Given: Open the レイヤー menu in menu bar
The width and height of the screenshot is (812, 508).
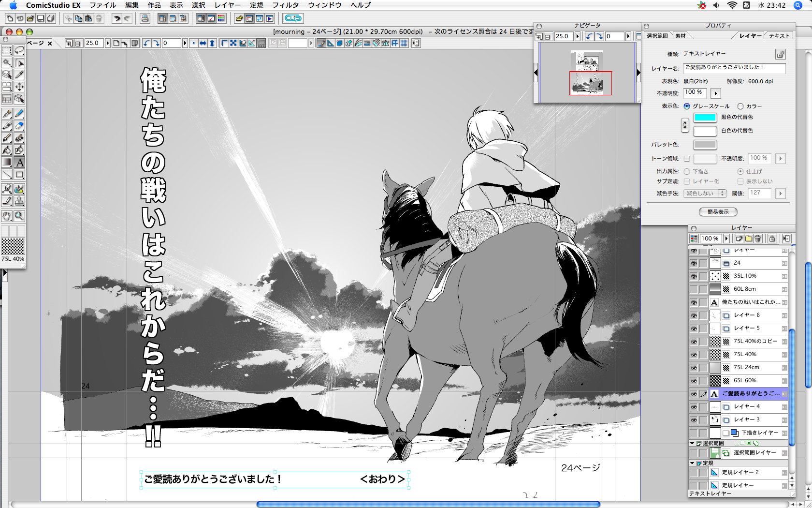Looking at the screenshot, I should point(228,5).
